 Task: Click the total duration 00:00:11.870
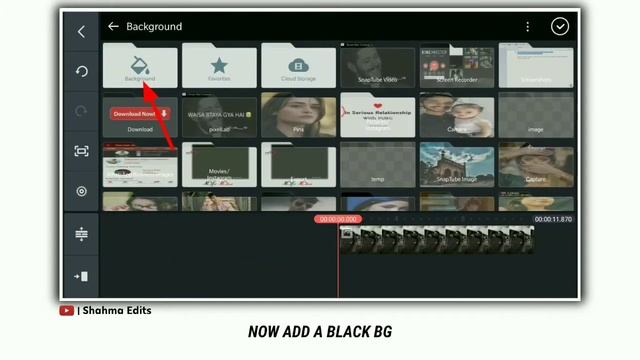(553, 219)
